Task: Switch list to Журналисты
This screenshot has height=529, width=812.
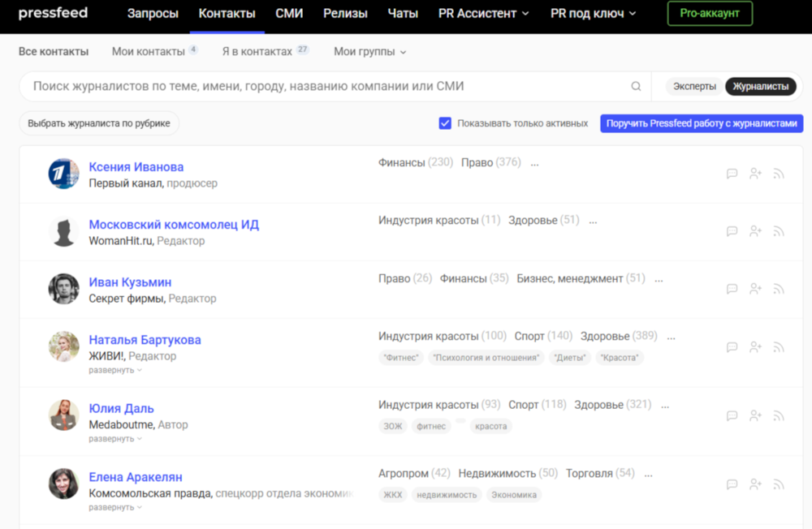Action: pos(760,87)
